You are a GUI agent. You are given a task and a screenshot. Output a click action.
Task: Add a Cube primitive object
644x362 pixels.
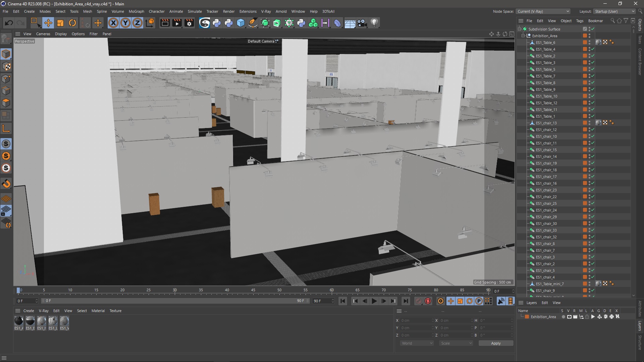tap(241, 23)
